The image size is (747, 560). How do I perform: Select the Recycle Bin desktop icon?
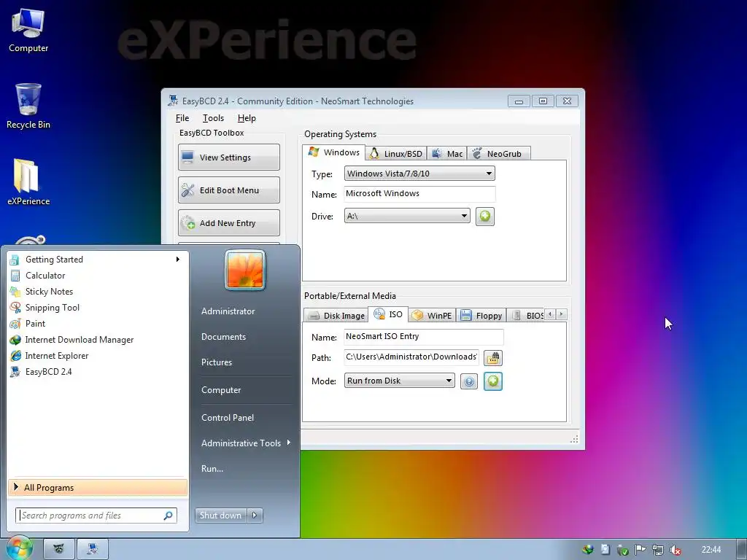[x=28, y=106]
